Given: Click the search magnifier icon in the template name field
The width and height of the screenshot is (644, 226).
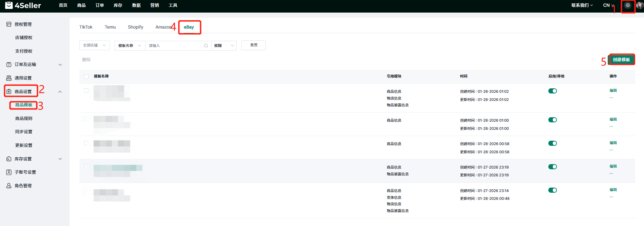Looking at the screenshot, I should tap(206, 46).
